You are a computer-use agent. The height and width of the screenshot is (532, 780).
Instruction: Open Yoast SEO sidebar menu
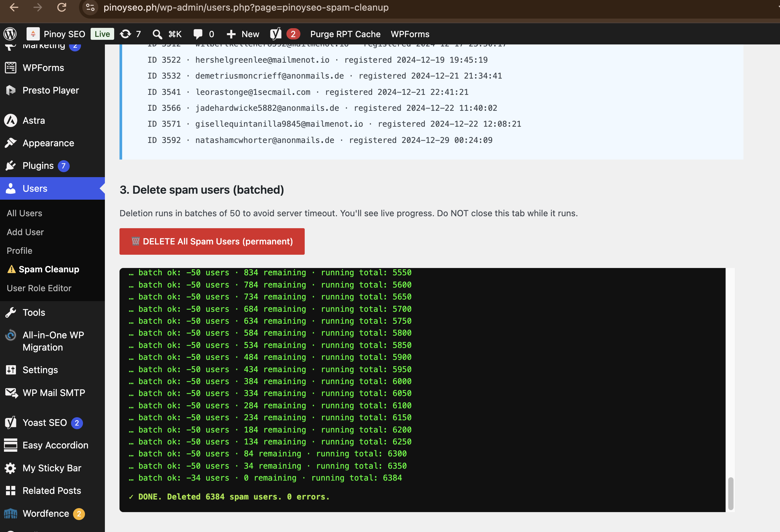[x=44, y=423]
